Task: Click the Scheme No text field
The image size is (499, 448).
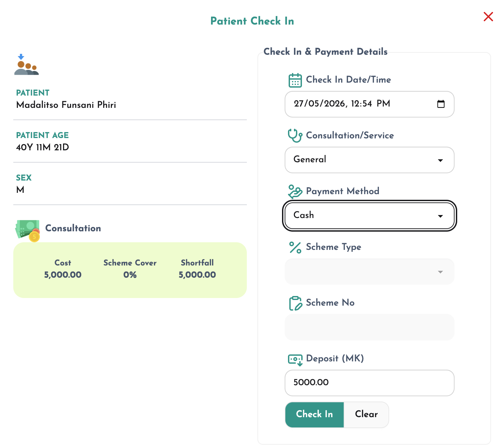Action: pyautogui.click(x=369, y=327)
